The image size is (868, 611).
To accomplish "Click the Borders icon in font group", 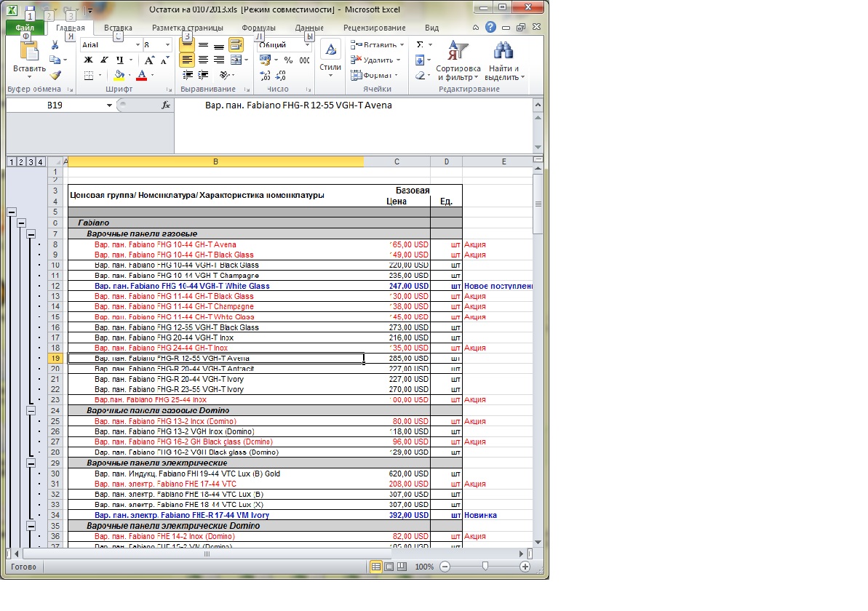I will [89, 75].
